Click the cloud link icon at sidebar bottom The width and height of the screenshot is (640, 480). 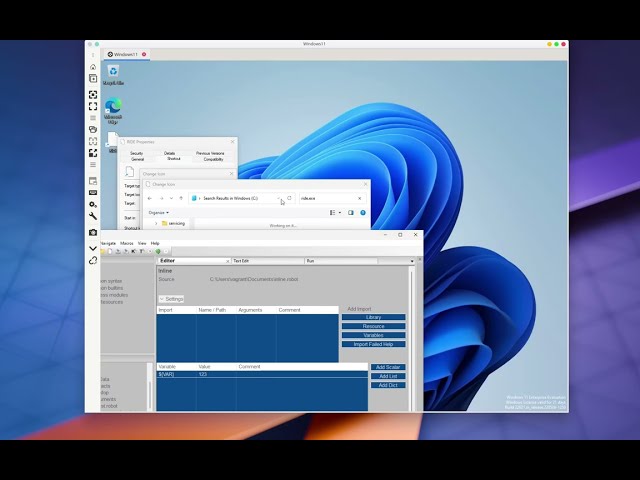coord(93,260)
